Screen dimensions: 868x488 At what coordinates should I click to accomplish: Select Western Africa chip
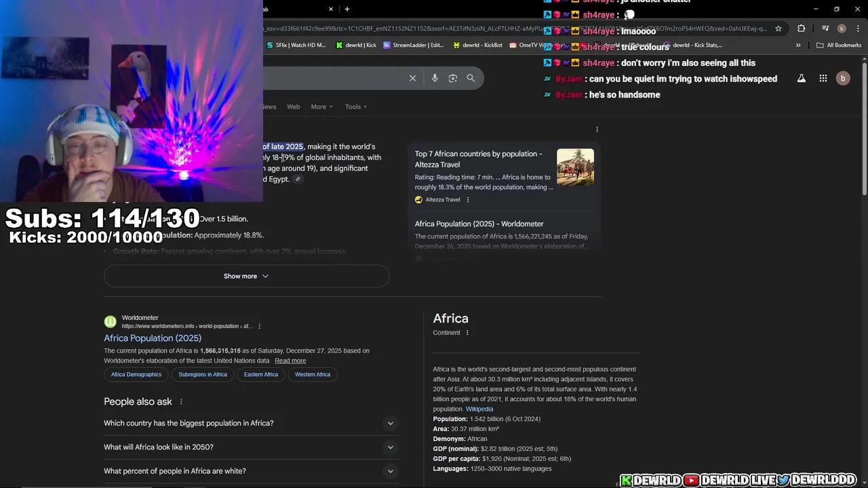313,374
